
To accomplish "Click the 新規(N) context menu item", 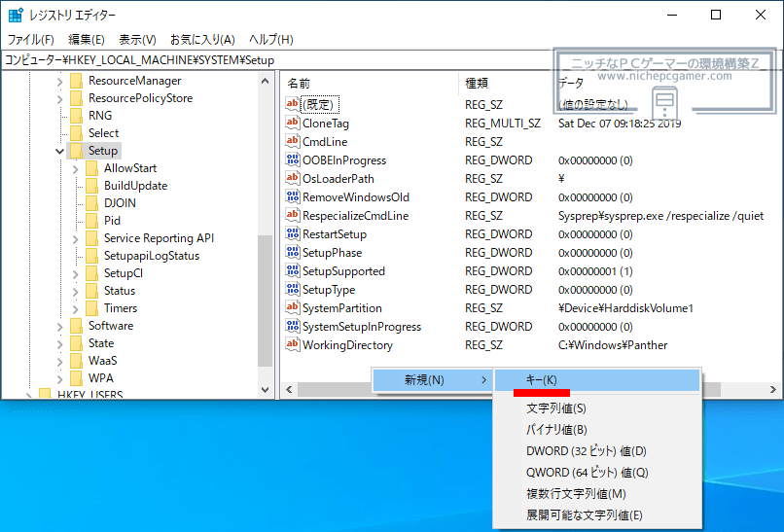I will pyautogui.click(x=432, y=380).
